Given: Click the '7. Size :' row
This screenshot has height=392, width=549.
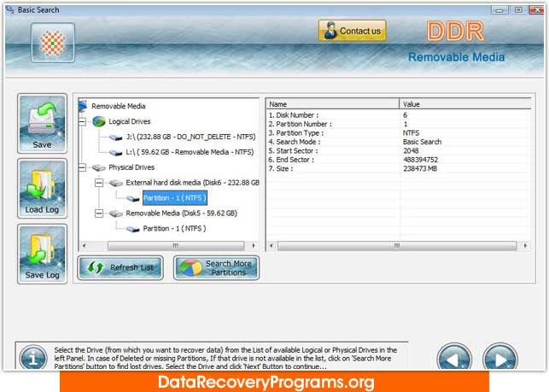Looking at the screenshot, I should (399, 169).
